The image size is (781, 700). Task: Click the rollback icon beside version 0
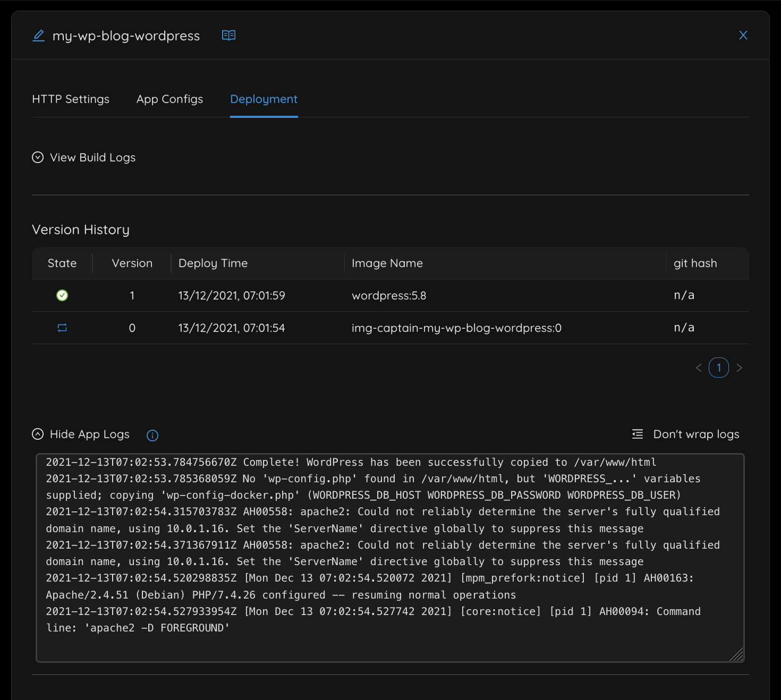click(62, 328)
